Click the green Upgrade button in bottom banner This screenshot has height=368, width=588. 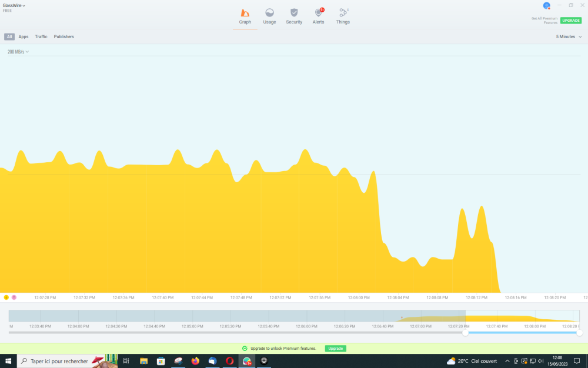335,349
